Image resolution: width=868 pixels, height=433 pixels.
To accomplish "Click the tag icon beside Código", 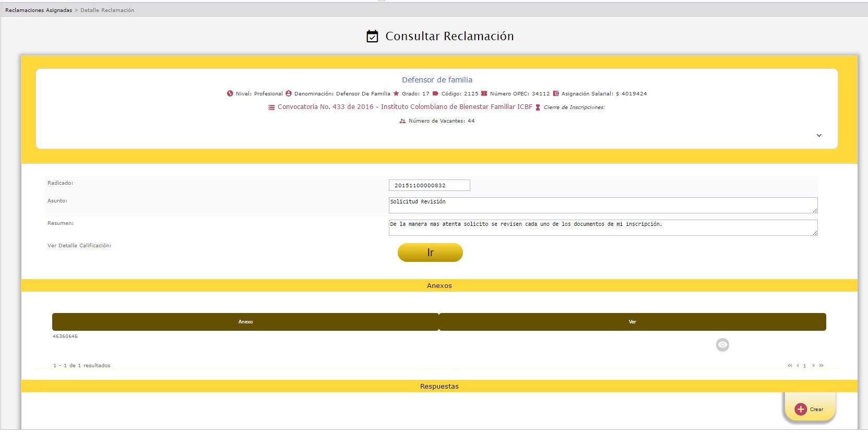I will (436, 94).
